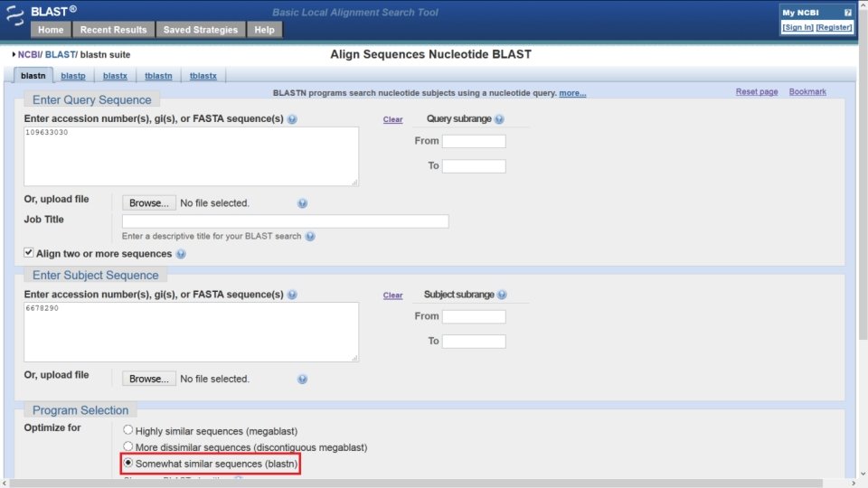Focus the Job Title field
868x488 pixels.
tap(285, 221)
